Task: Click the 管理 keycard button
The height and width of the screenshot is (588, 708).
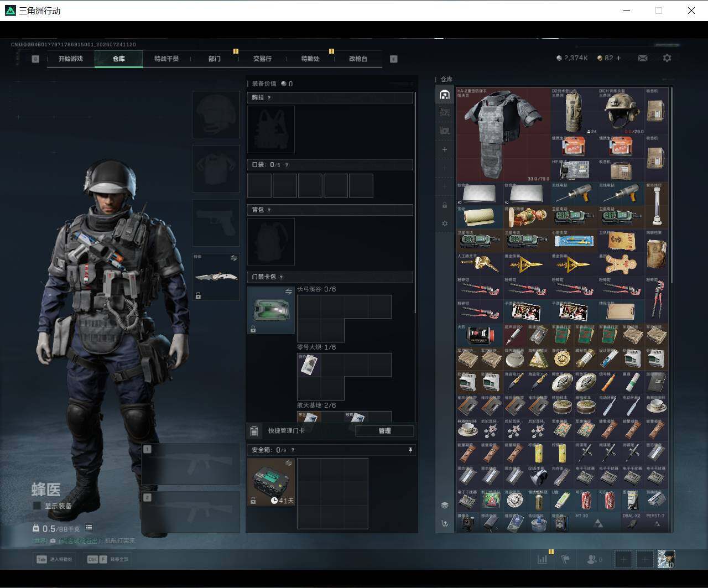Action: coord(384,431)
